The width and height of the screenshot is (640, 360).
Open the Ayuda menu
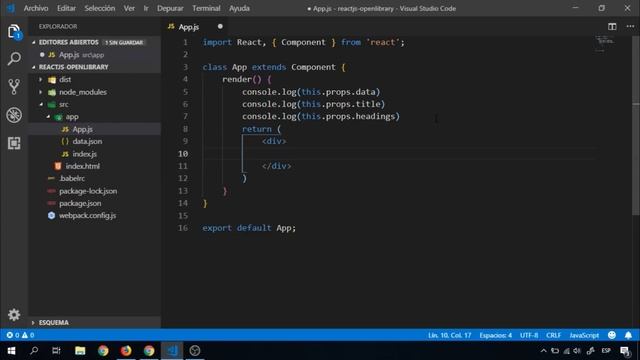[239, 8]
